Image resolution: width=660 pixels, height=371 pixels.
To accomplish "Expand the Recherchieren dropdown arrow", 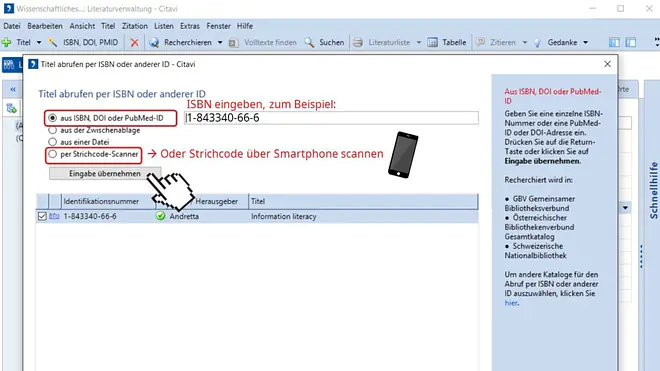I will click(220, 43).
